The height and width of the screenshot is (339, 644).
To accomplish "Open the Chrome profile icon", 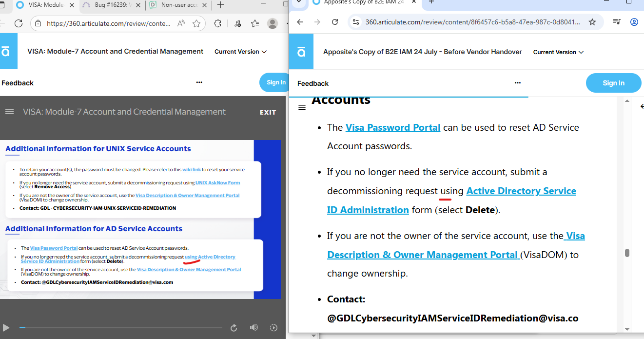I will click(634, 22).
